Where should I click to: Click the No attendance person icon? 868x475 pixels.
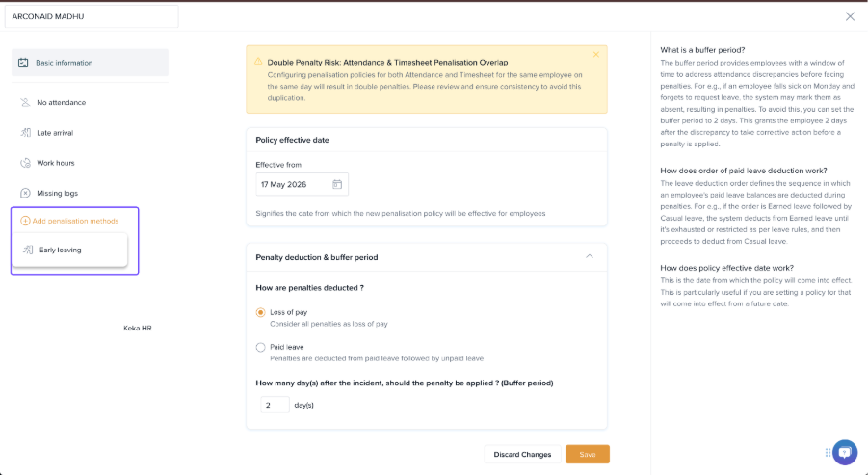pyautogui.click(x=25, y=102)
